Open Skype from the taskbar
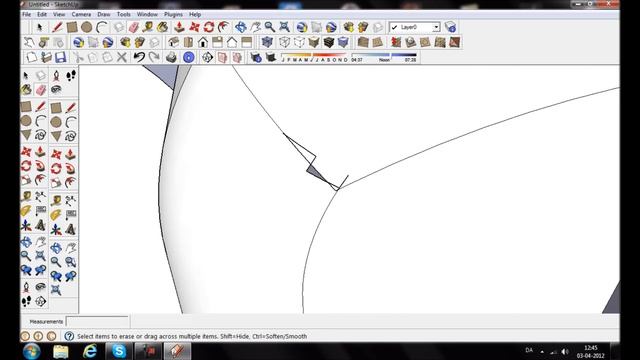Image resolution: width=640 pixels, height=360 pixels. [x=119, y=351]
